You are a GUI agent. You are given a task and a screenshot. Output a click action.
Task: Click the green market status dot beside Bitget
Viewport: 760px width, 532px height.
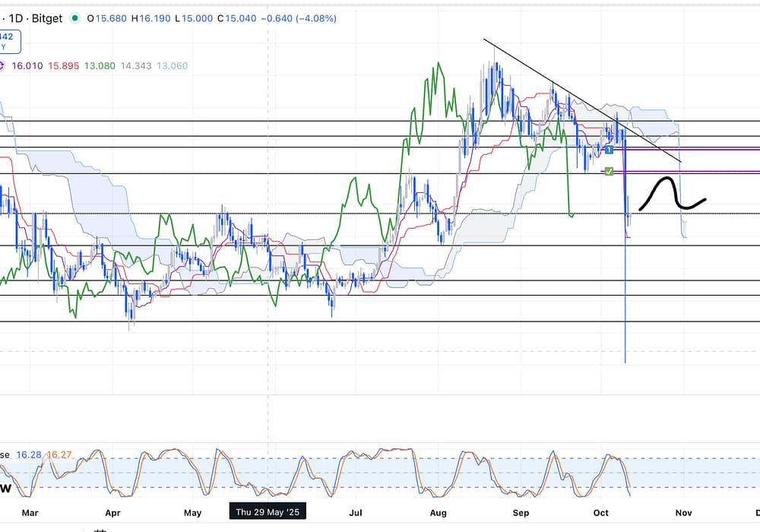[74, 17]
